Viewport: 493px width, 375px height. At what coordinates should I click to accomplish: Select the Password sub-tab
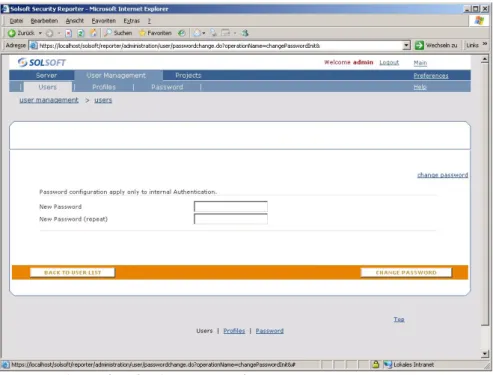[x=167, y=87]
